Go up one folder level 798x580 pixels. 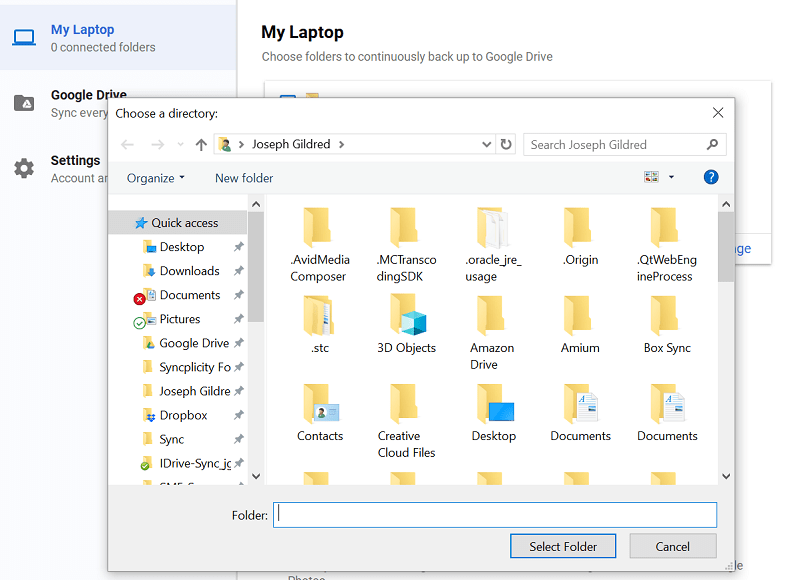(x=201, y=144)
